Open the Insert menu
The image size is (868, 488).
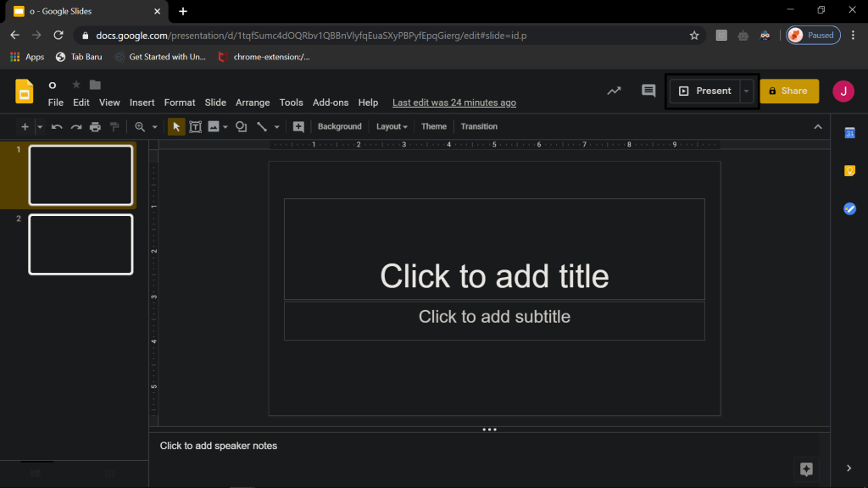click(142, 103)
